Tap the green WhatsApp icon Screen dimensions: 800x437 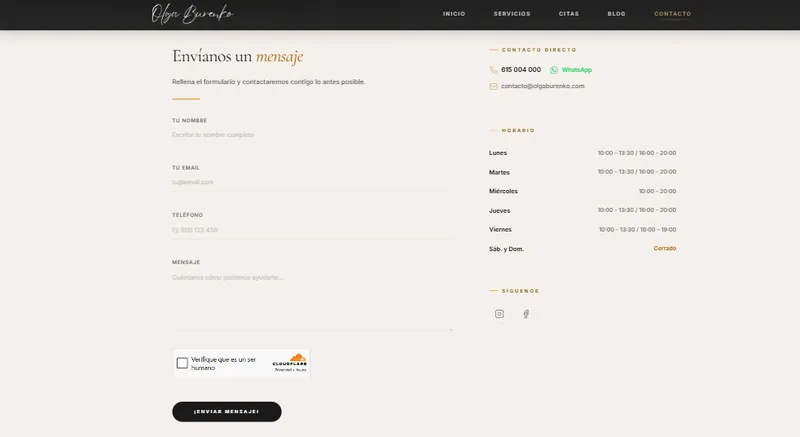[554, 70]
